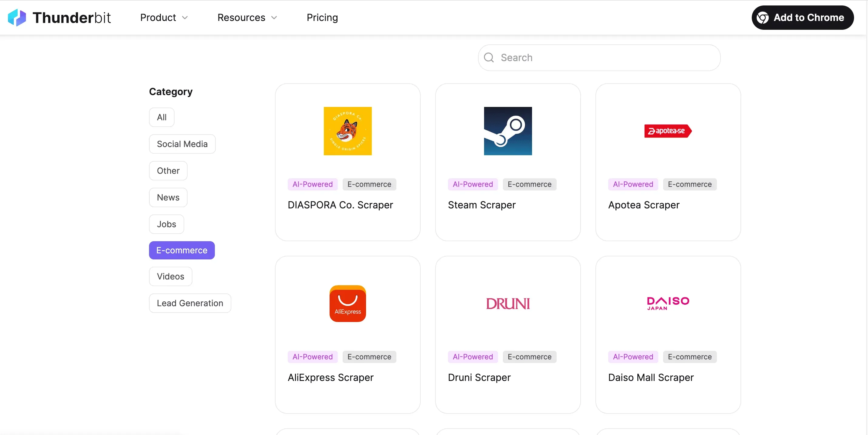
Task: Click the Daiso Japan logo
Action: click(x=668, y=303)
